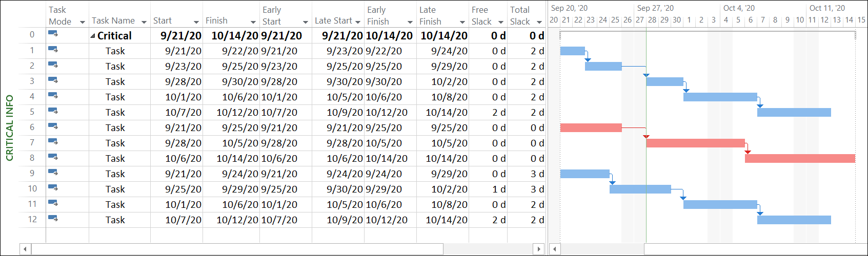This screenshot has width=868, height=256.
Task: Open the Free Slack column dropdown
Action: click(x=500, y=22)
